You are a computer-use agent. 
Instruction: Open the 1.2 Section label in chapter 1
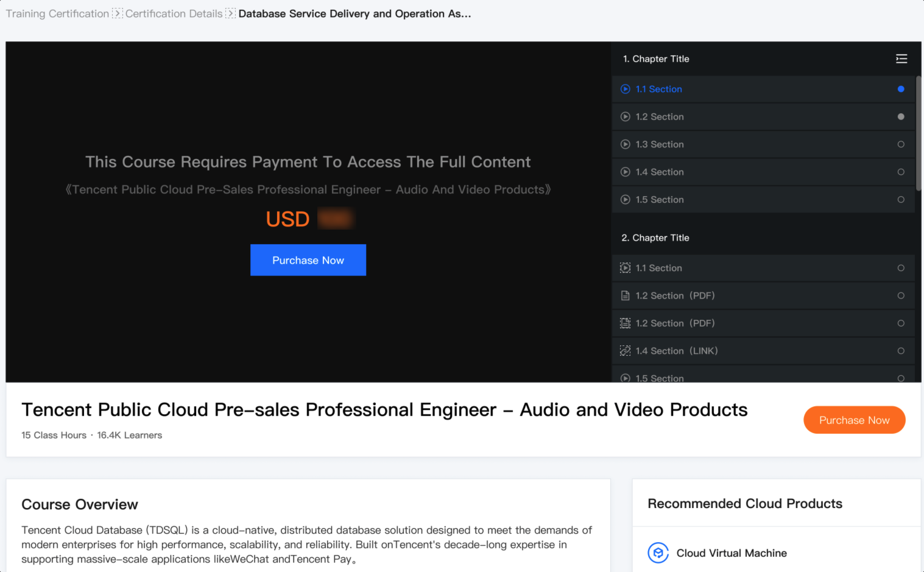click(x=660, y=117)
